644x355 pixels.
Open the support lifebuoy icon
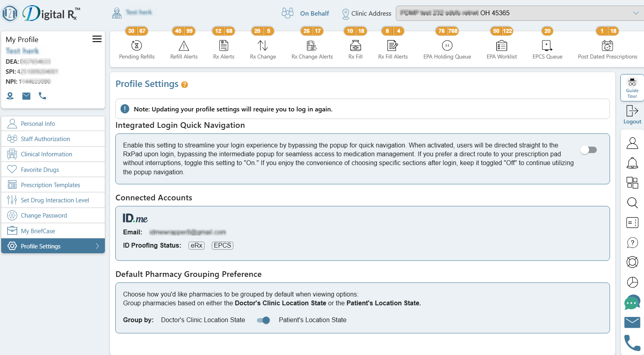click(x=632, y=262)
